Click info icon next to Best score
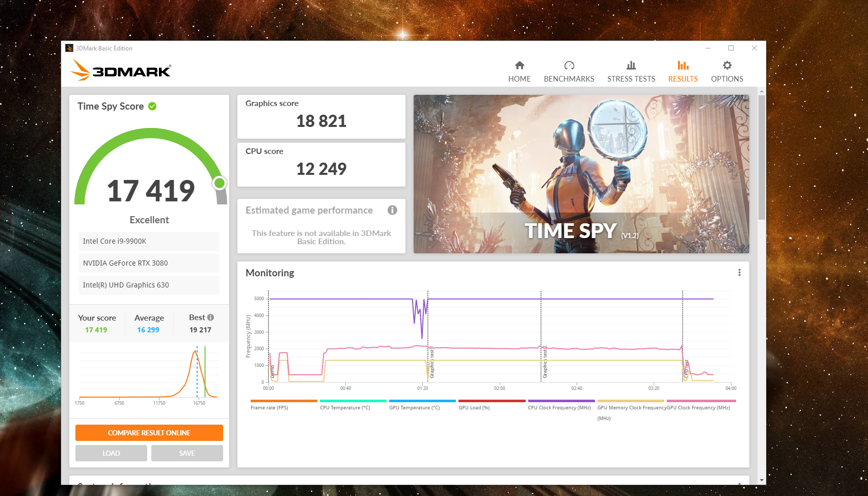This screenshot has width=868, height=496. (x=210, y=317)
